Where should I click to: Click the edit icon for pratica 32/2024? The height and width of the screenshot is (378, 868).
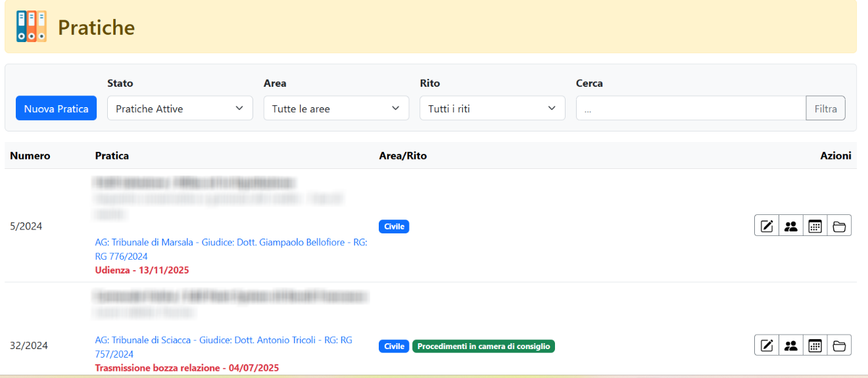click(x=767, y=345)
